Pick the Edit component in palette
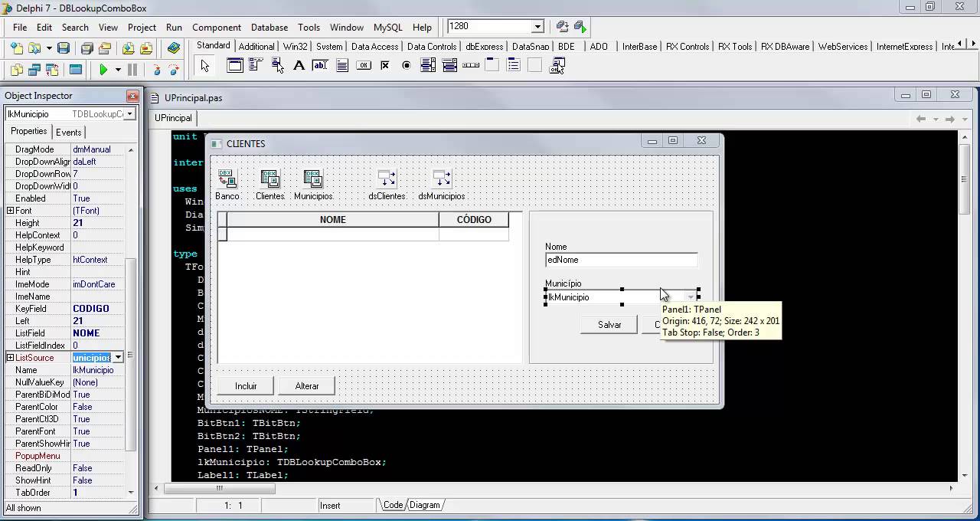Viewport: 980px width, 521px height. (x=321, y=66)
